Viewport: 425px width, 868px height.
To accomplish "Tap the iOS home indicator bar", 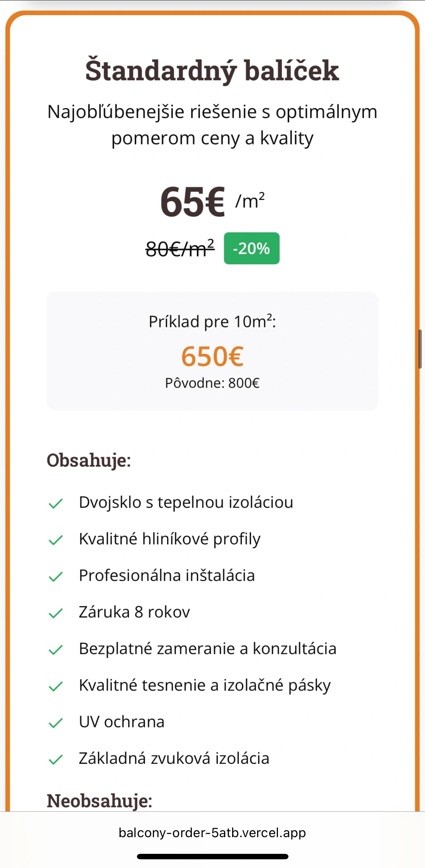I will (212, 856).
